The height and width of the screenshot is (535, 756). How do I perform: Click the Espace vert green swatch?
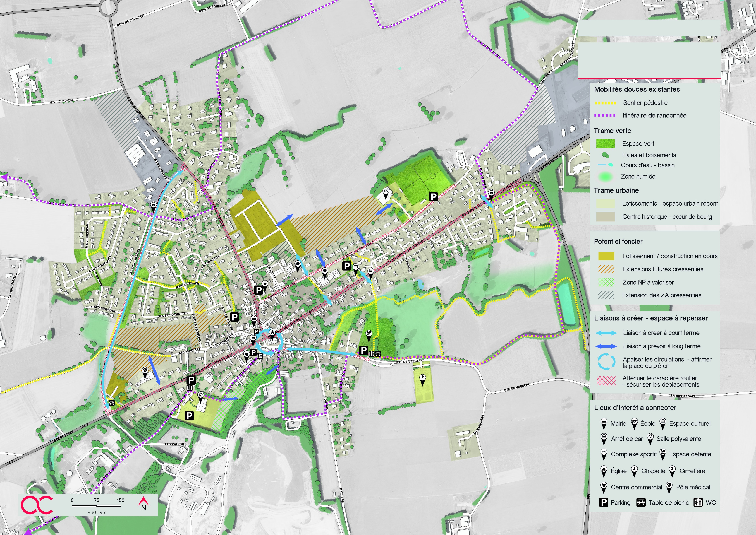tap(606, 144)
